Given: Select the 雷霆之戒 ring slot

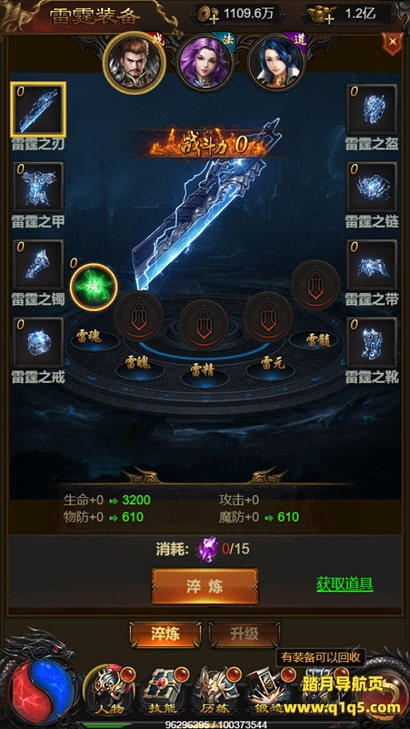Looking at the screenshot, I should pos(38,343).
